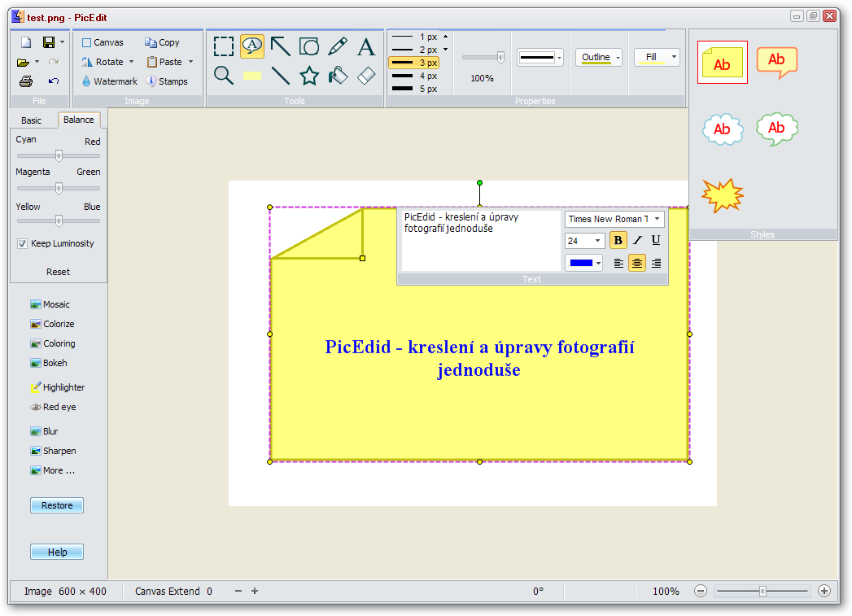The width and height of the screenshot is (852, 616).
Task: Switch to the Basic tab
Action: (32, 120)
